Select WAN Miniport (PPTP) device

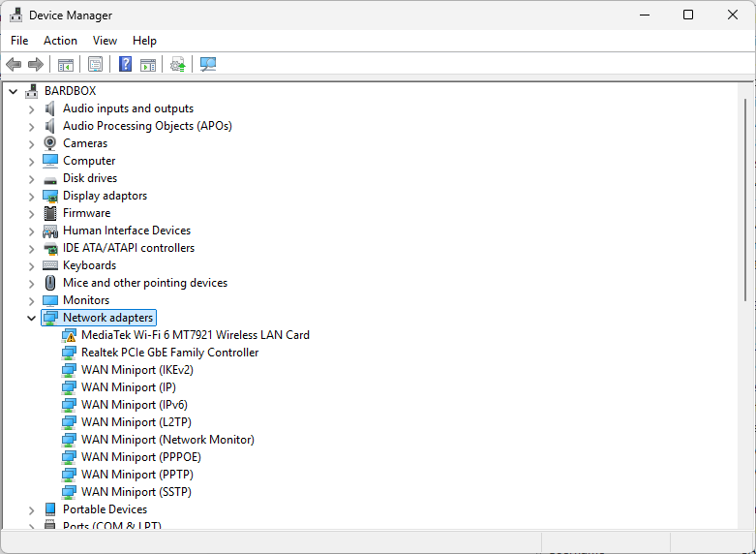tap(136, 474)
